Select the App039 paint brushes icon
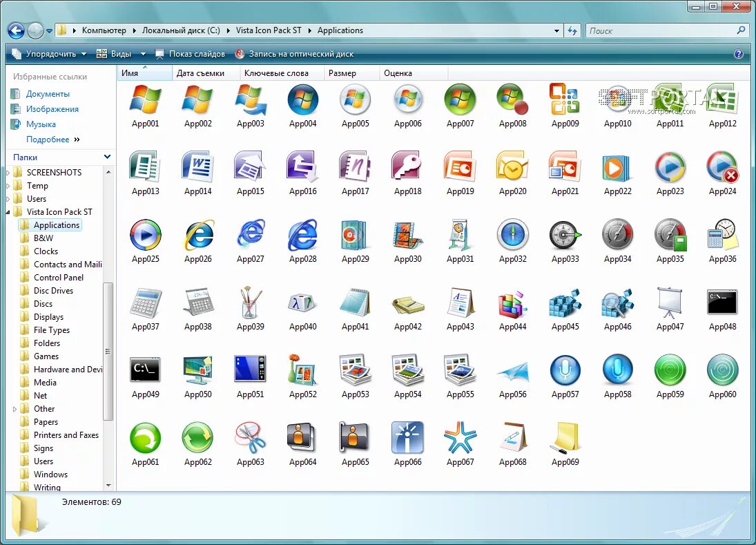The height and width of the screenshot is (545, 756). (x=250, y=303)
